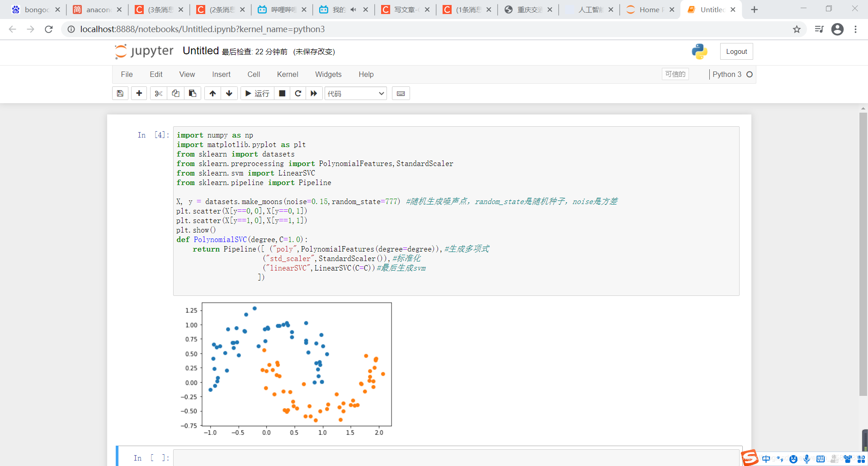Click the 可信的 trusted notebook indicator
The image size is (868, 466).
coord(675,74)
